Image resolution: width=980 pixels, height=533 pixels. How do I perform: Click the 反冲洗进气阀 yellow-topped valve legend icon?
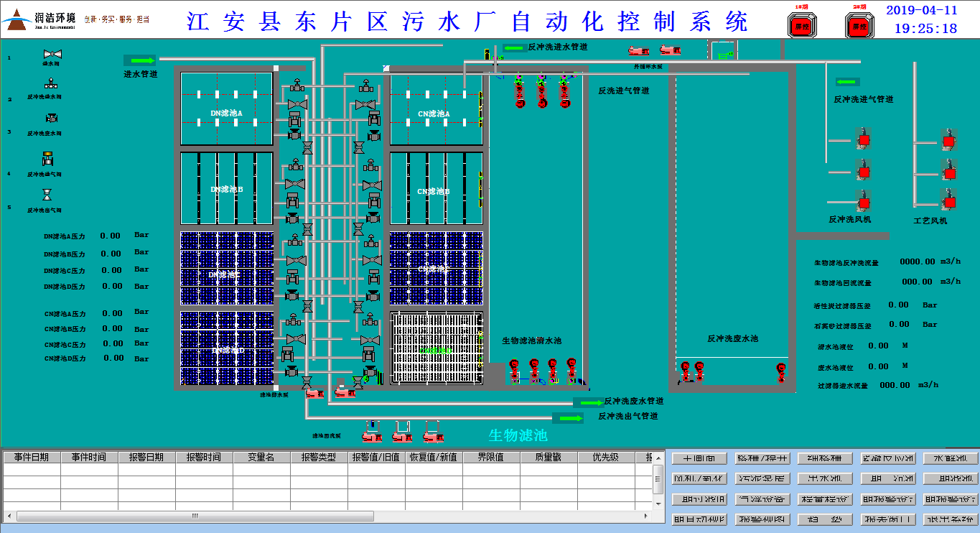[x=47, y=158]
